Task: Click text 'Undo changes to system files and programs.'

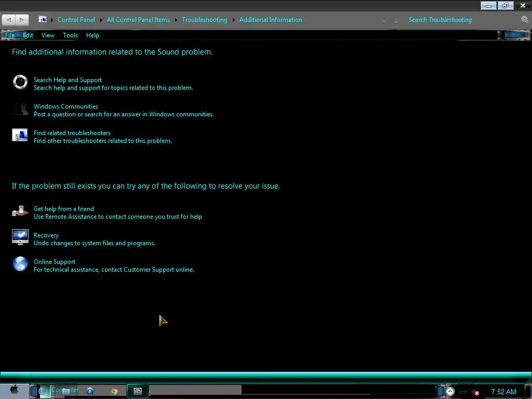Action: (x=95, y=243)
